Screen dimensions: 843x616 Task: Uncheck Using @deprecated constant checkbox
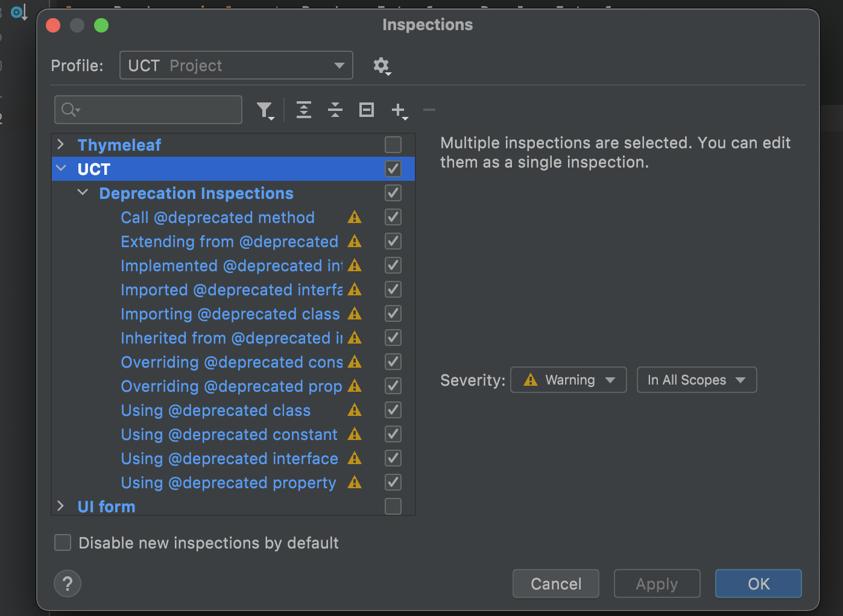click(x=393, y=434)
